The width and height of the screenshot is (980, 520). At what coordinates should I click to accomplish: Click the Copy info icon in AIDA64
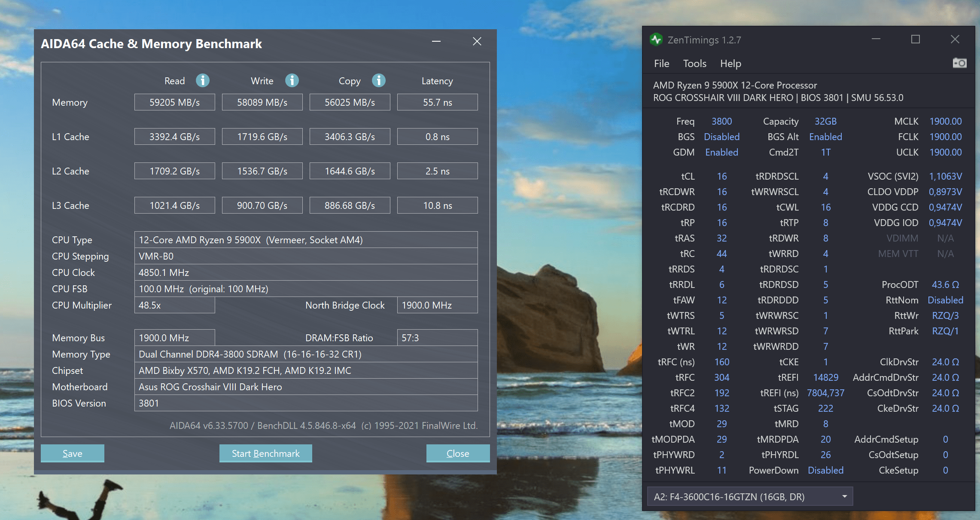tap(379, 80)
